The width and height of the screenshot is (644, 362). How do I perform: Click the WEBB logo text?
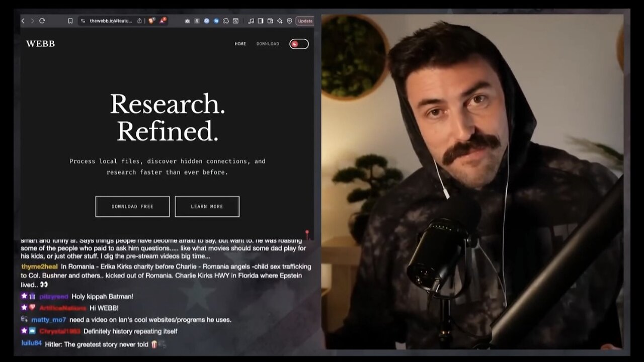40,44
